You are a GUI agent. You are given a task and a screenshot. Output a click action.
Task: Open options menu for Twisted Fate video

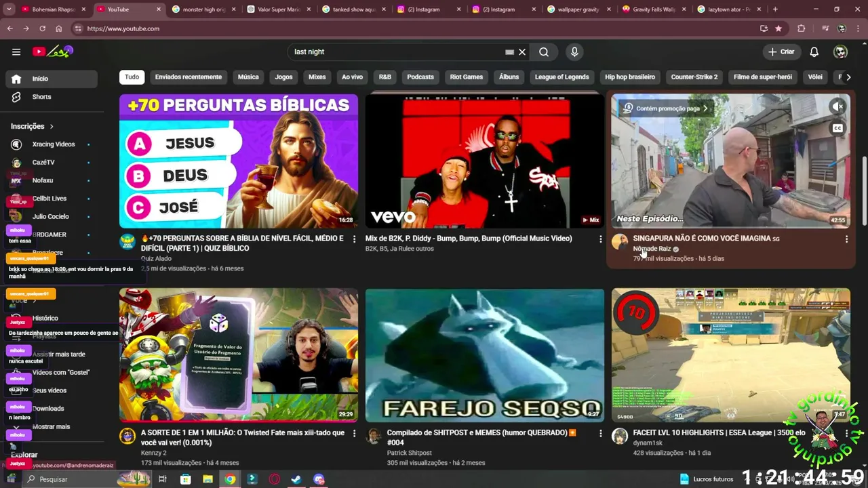tap(354, 433)
